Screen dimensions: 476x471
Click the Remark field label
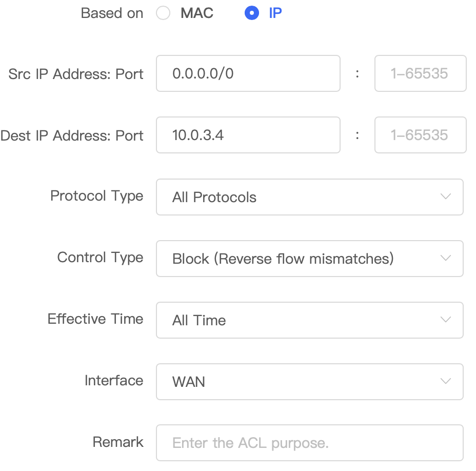[118, 442]
